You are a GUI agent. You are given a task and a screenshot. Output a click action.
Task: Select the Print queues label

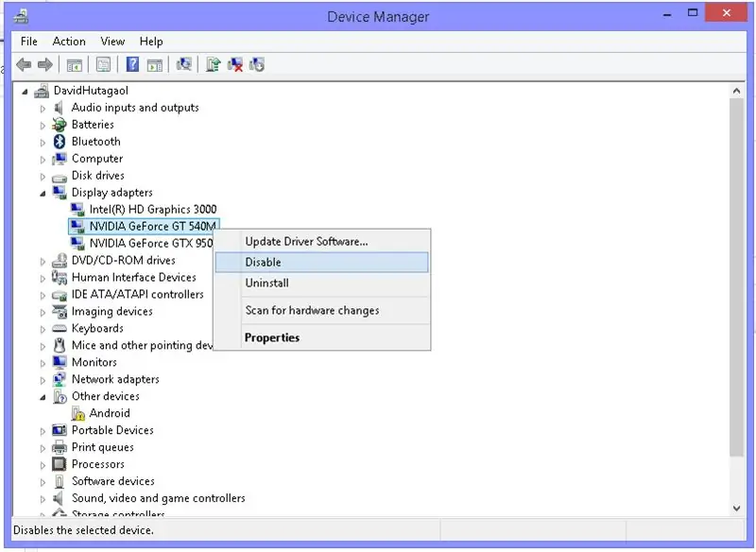pyautogui.click(x=102, y=447)
